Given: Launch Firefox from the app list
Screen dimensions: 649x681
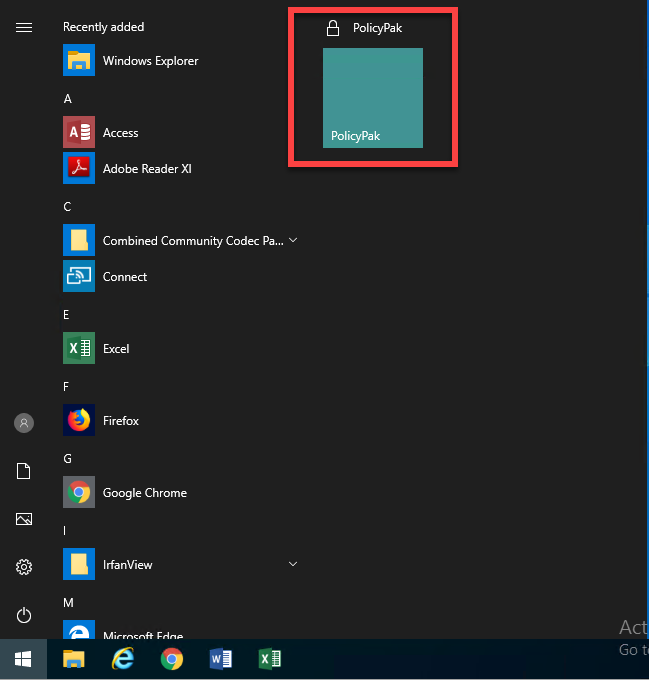Looking at the screenshot, I should (x=120, y=421).
